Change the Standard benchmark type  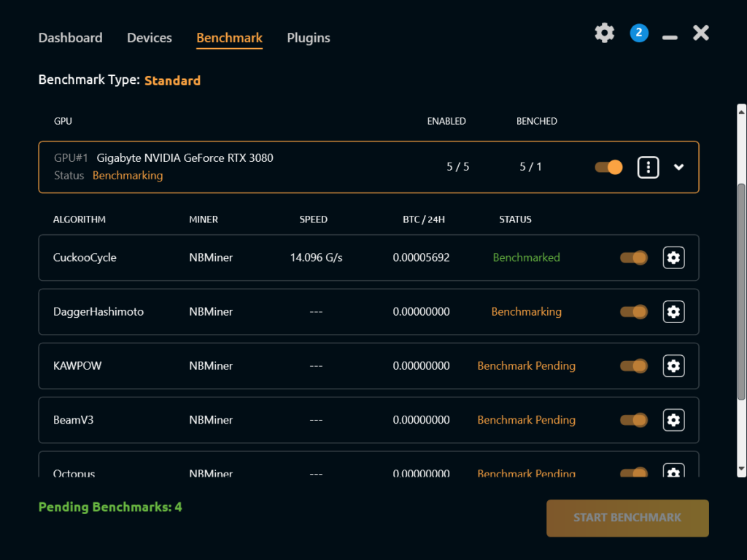(x=172, y=80)
